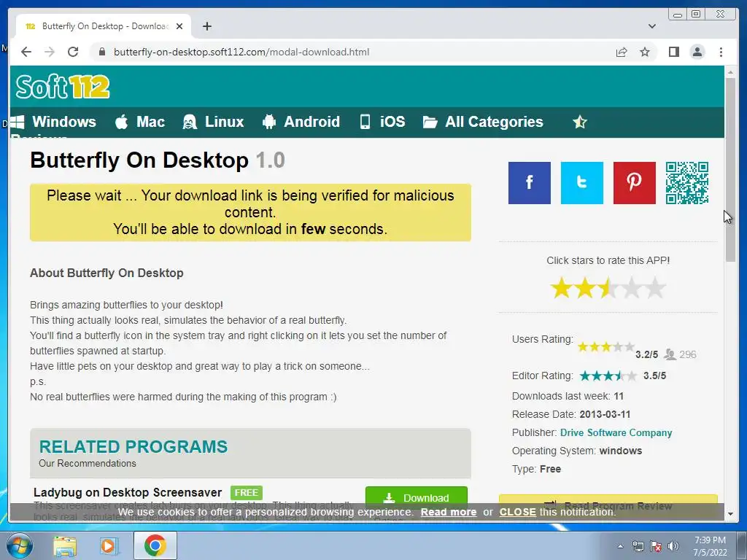
Task: Click Chrome taskbar icon
Action: [x=155, y=545]
